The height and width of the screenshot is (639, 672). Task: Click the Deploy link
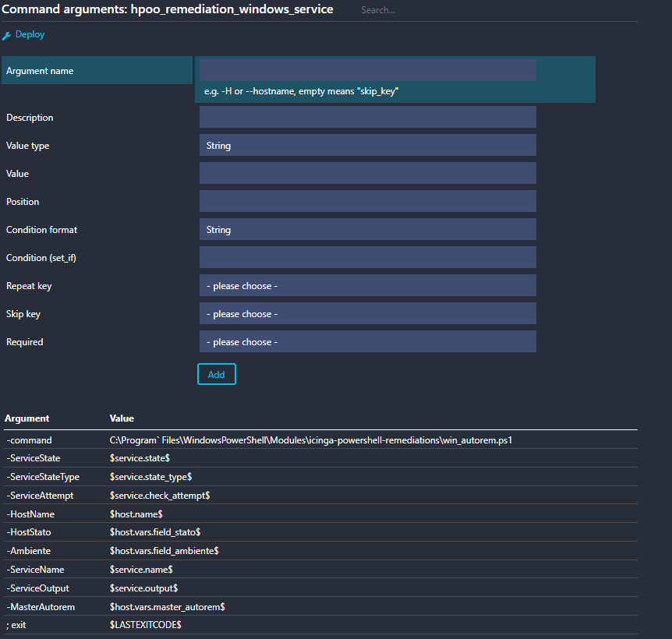pos(30,34)
